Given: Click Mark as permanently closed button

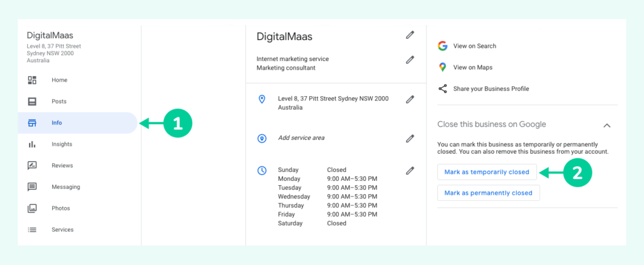Looking at the screenshot, I should [x=488, y=193].
